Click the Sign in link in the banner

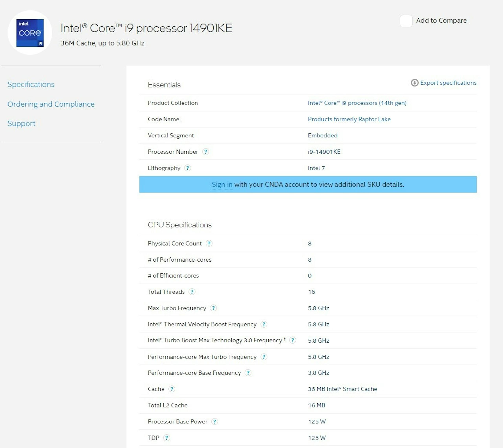(222, 184)
